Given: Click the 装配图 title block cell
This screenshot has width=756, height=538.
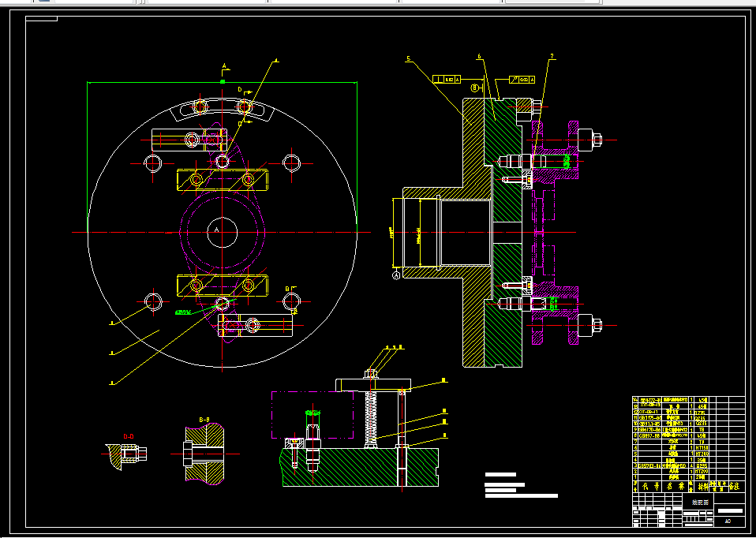Looking at the screenshot, I should pyautogui.click(x=698, y=502).
